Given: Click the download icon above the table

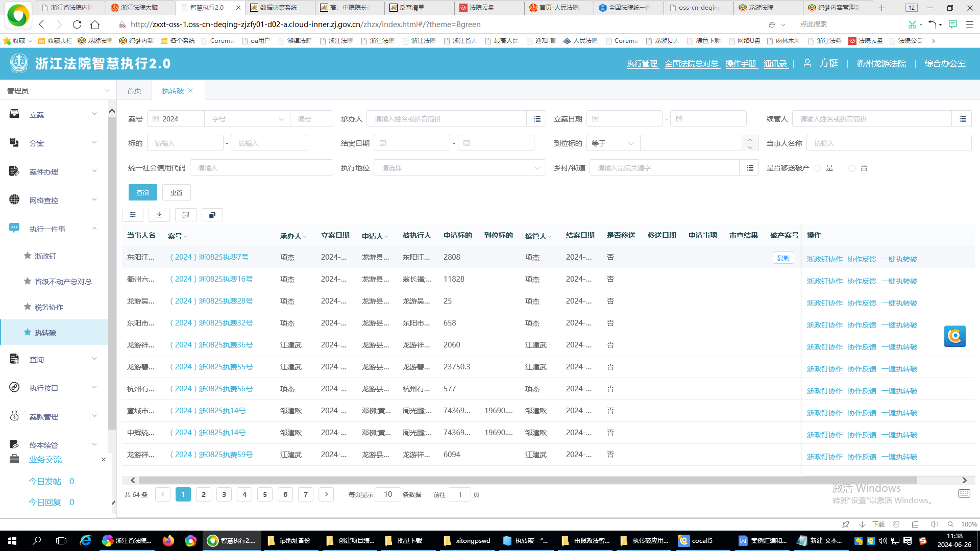Looking at the screenshot, I should pyautogui.click(x=159, y=215).
